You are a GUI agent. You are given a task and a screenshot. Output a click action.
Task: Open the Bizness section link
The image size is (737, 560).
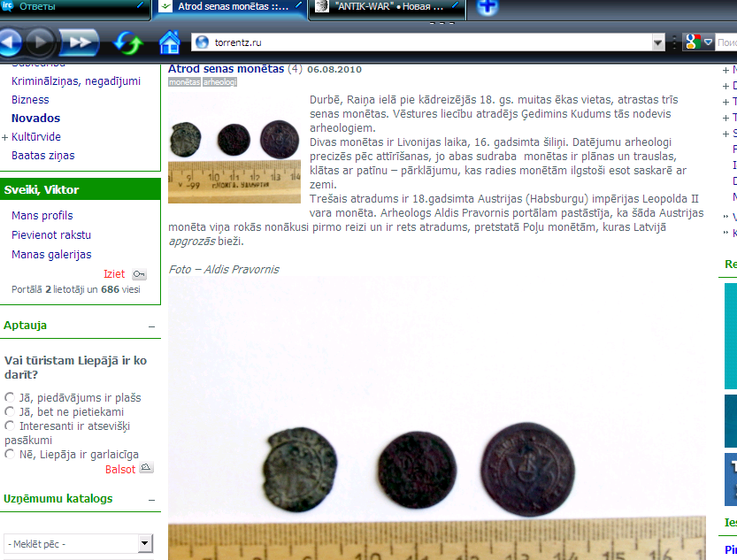[30, 100]
